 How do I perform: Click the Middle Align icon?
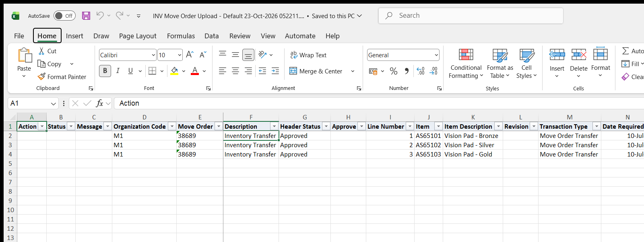pos(235,54)
